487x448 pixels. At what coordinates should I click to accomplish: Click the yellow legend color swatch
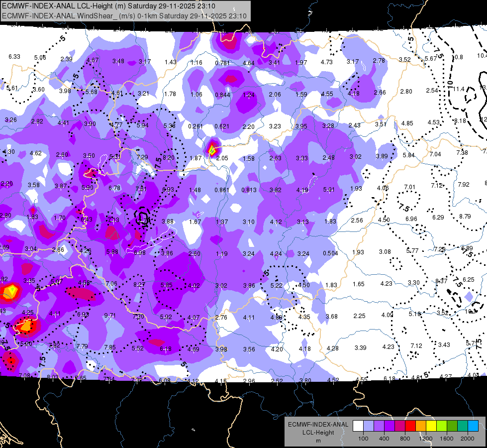[x=431, y=426]
